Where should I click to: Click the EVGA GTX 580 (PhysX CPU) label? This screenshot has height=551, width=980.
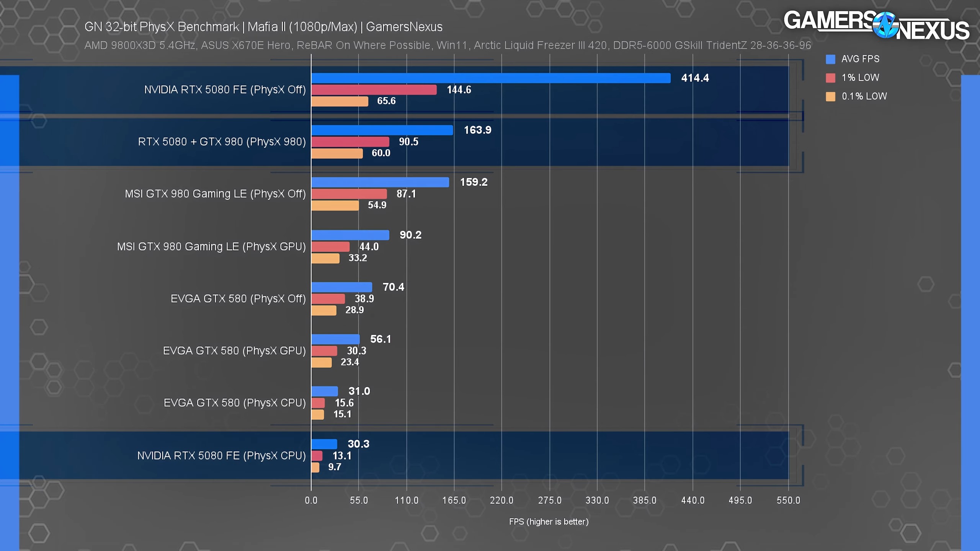[x=235, y=403]
